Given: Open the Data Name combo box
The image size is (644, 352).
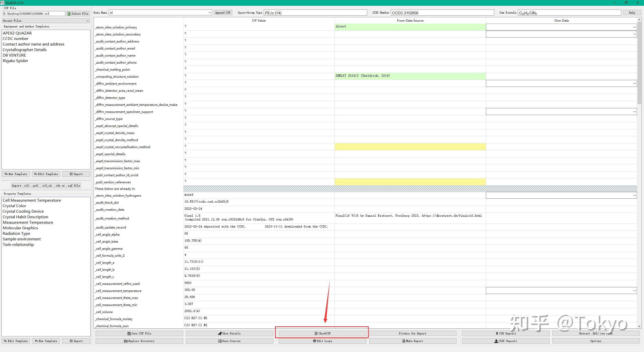Looking at the screenshot, I should [x=160, y=13].
